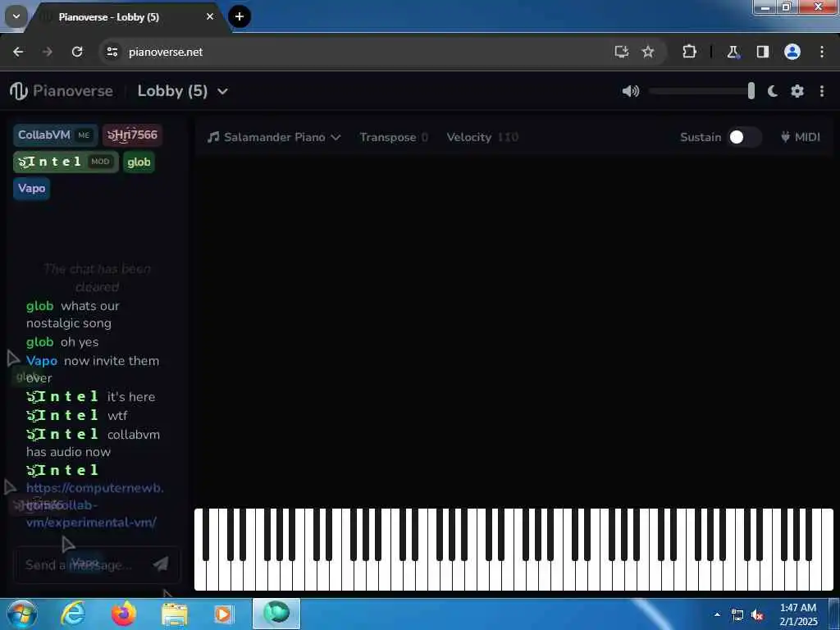Screen dimensions: 840x630
Task: Open a new browser tab
Action: point(240,16)
